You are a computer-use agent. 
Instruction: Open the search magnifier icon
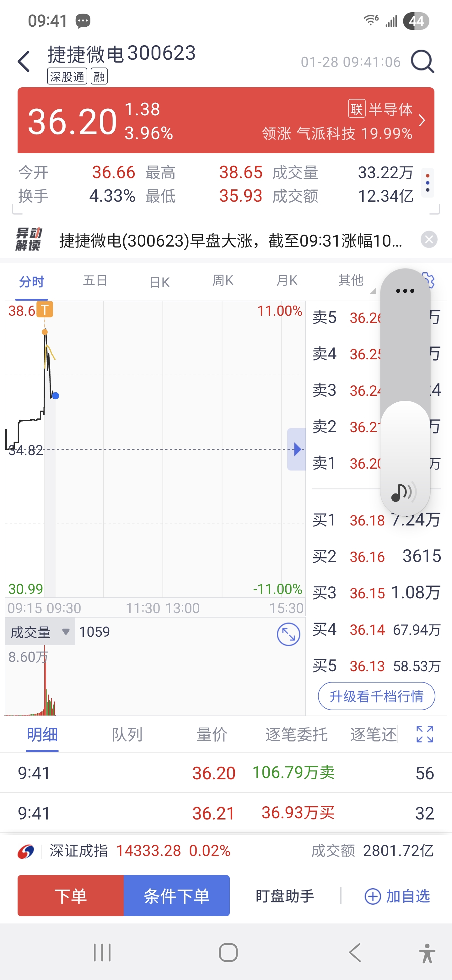(x=422, y=61)
